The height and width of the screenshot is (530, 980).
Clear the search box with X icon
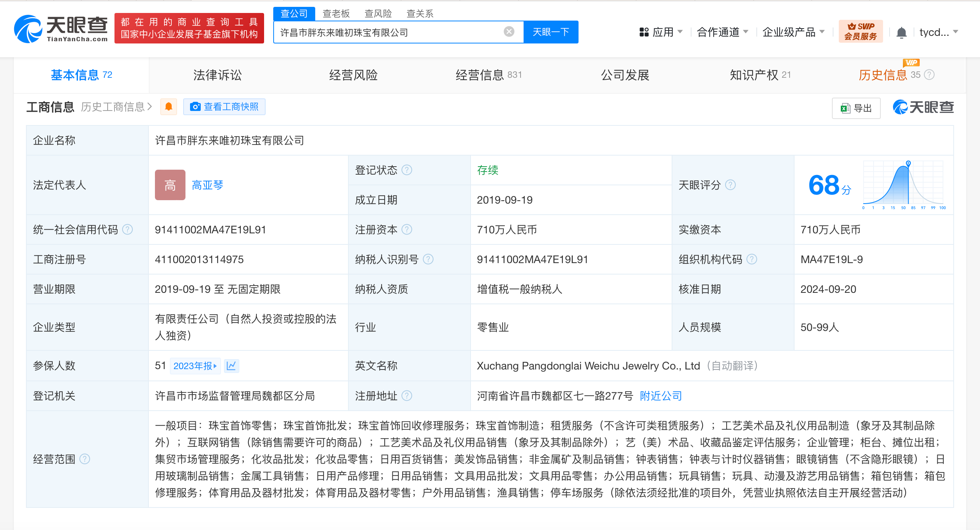[509, 32]
